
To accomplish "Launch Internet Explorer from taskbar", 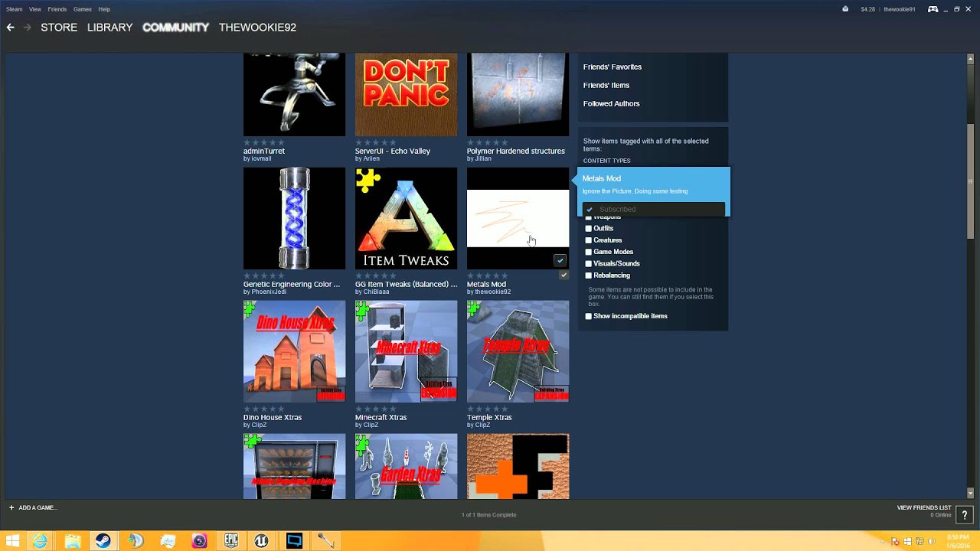I will 40,541.
